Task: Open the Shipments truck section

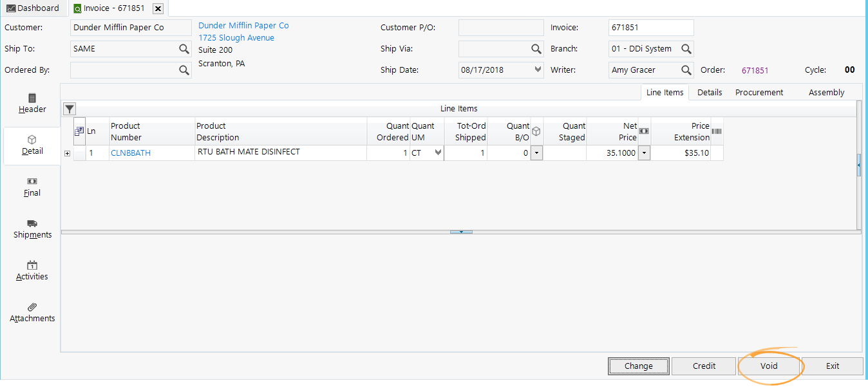Action: click(32, 229)
